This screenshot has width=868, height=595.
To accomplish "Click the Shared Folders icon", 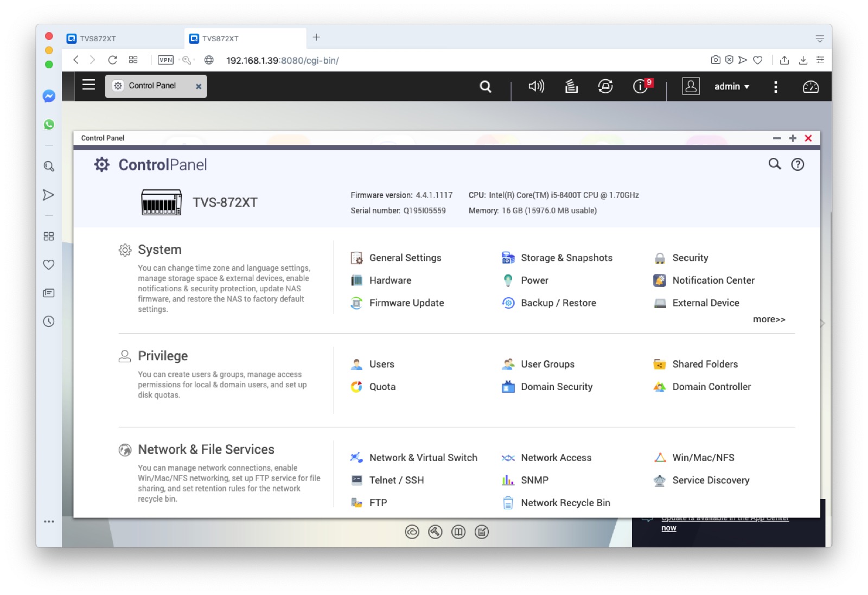I will click(660, 364).
